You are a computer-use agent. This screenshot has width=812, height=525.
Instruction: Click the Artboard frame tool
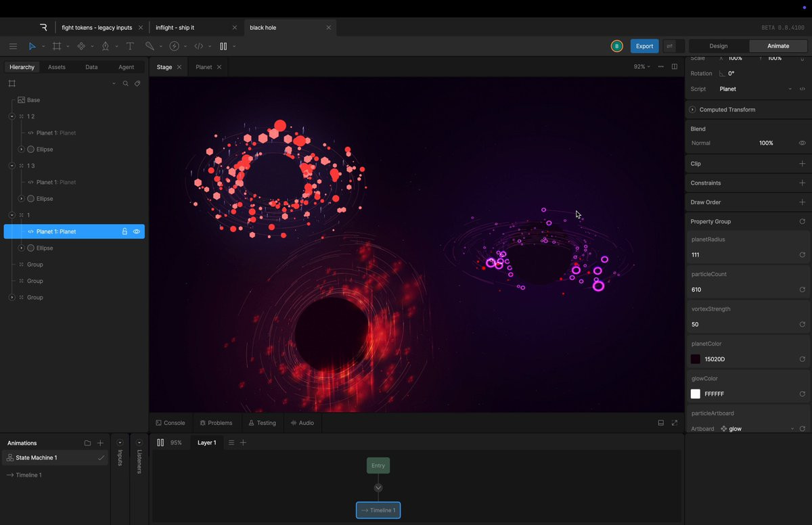[57, 46]
